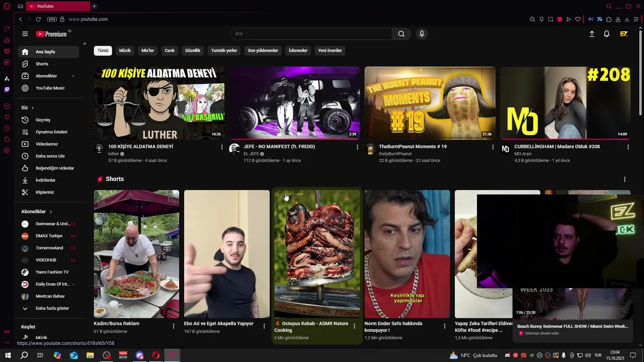Open the EZ account avatar menu
Screen dimensions: 644x362
(624, 34)
